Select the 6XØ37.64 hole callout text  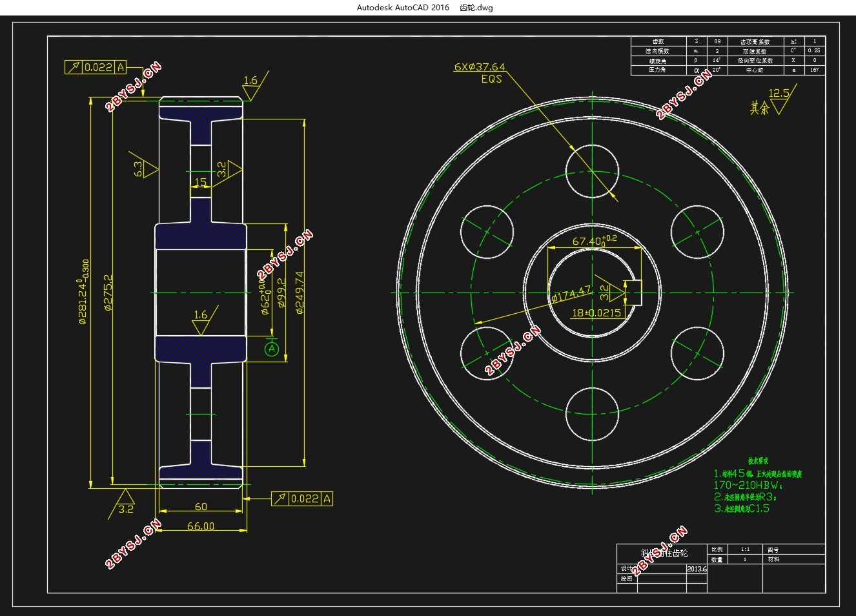[480, 67]
